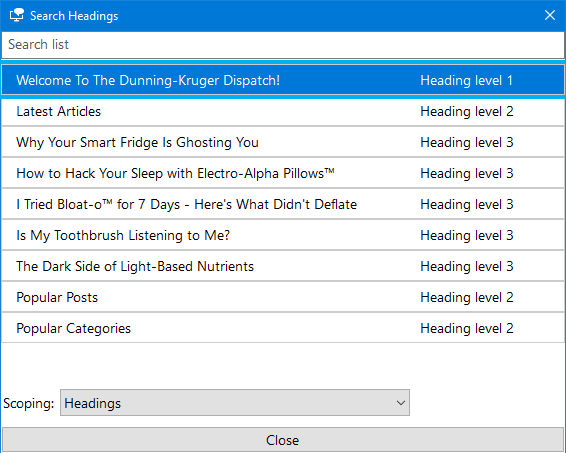
Task: Select the Latest Articles heading row
Action: coord(283,112)
